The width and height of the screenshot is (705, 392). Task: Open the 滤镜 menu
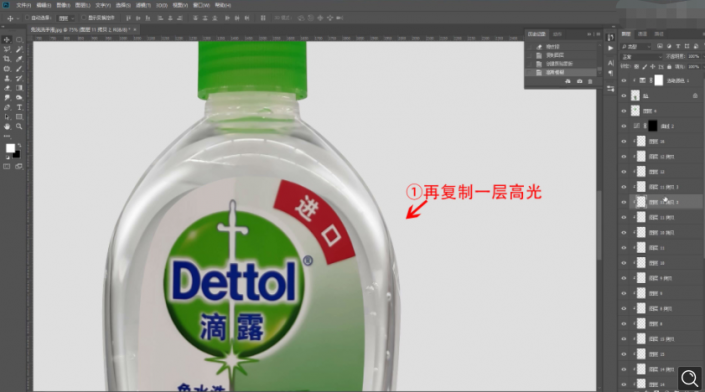coord(142,5)
